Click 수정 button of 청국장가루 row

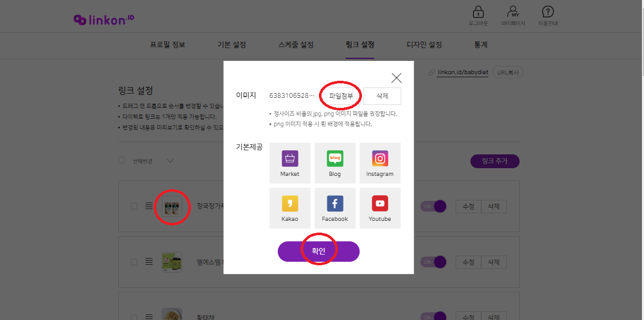[x=468, y=206]
